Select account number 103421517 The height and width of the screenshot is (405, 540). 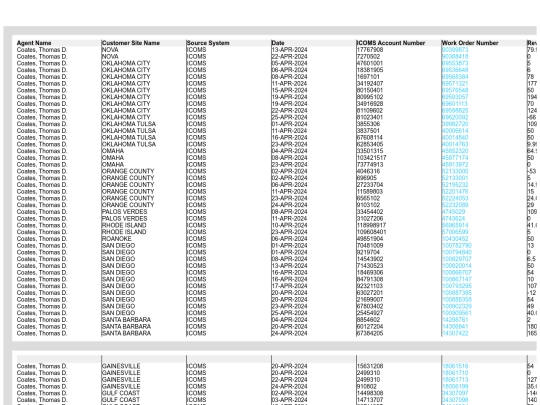372,158
